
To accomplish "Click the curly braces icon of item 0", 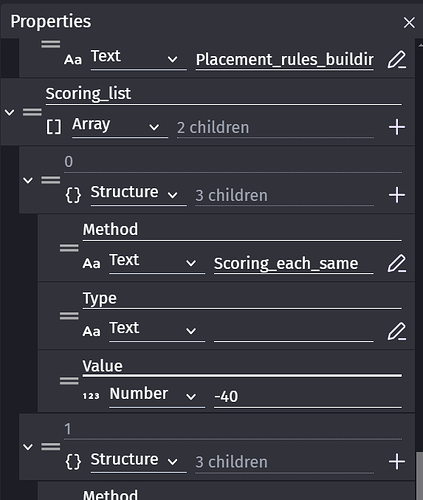I will pos(73,195).
